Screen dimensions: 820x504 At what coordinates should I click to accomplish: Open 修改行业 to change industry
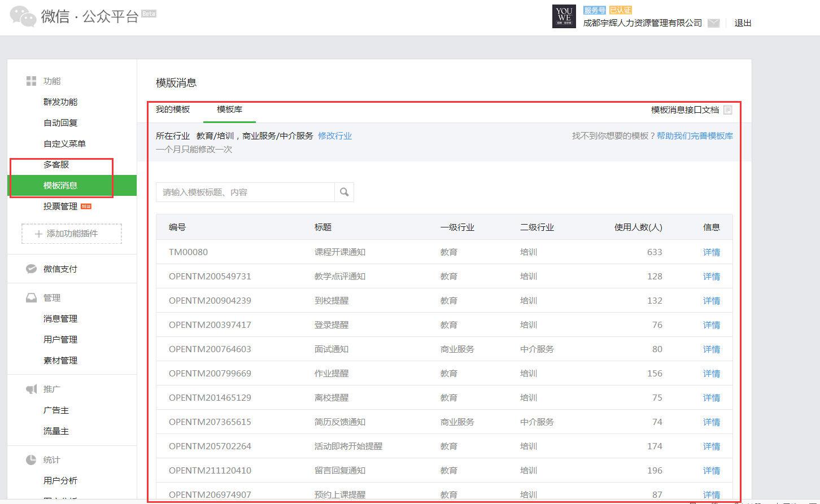[x=335, y=135]
